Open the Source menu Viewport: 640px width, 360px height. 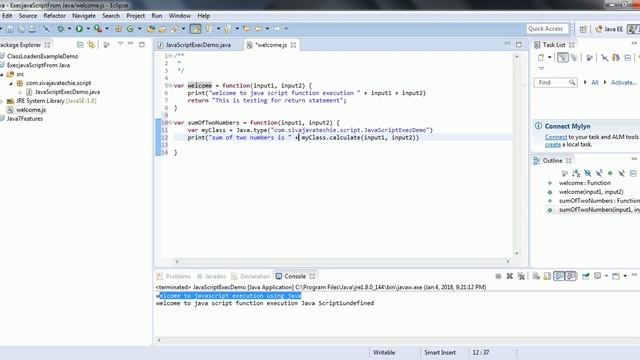28,16
